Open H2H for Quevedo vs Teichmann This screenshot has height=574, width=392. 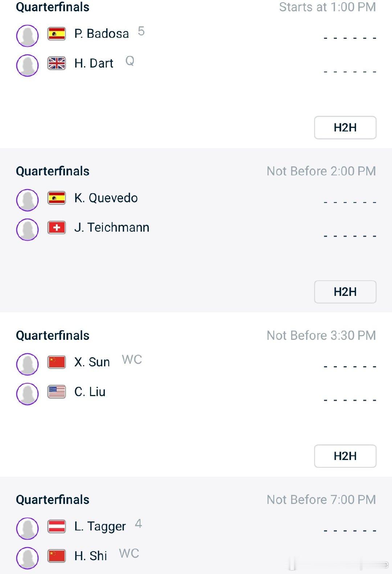[x=345, y=292]
